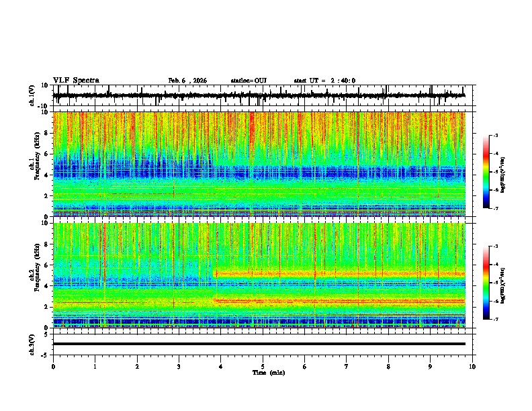Click the "ch.1(V)" axis label at top
This screenshot has width=532, height=411.
point(32,95)
